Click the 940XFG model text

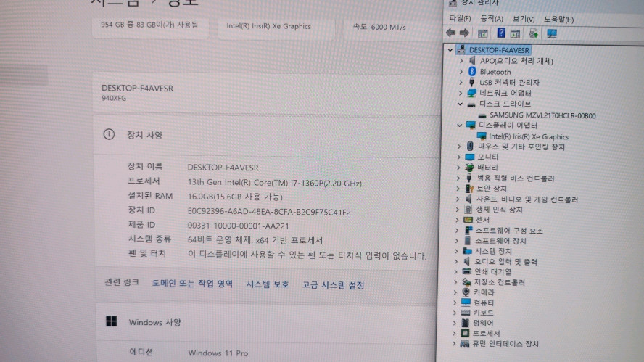click(x=114, y=98)
